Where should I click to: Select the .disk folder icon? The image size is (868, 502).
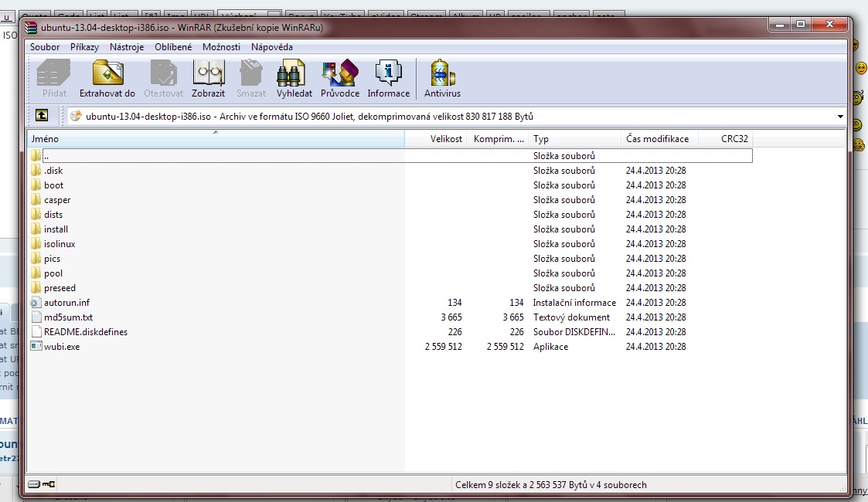[x=36, y=170]
